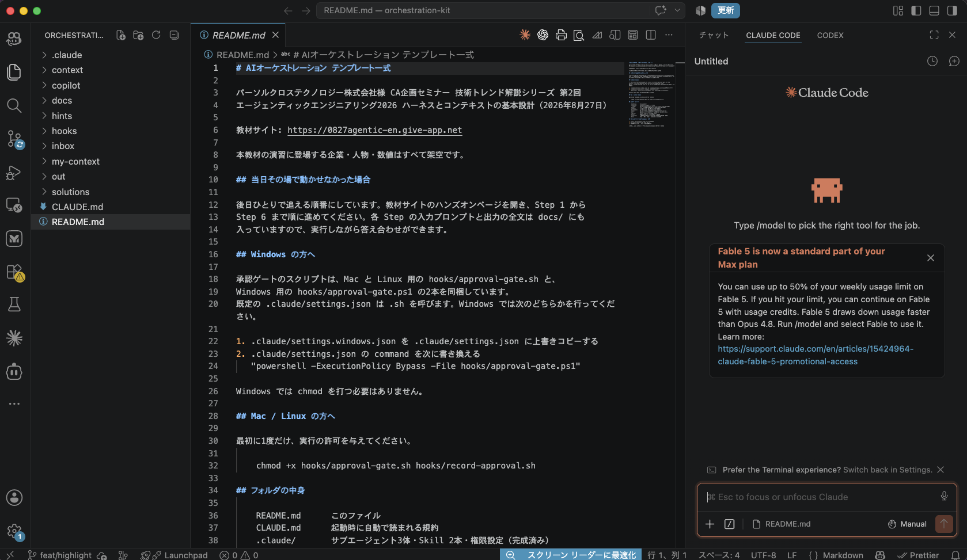Collapse all folders in explorer
Screen dimensions: 967x560
[x=174, y=35]
